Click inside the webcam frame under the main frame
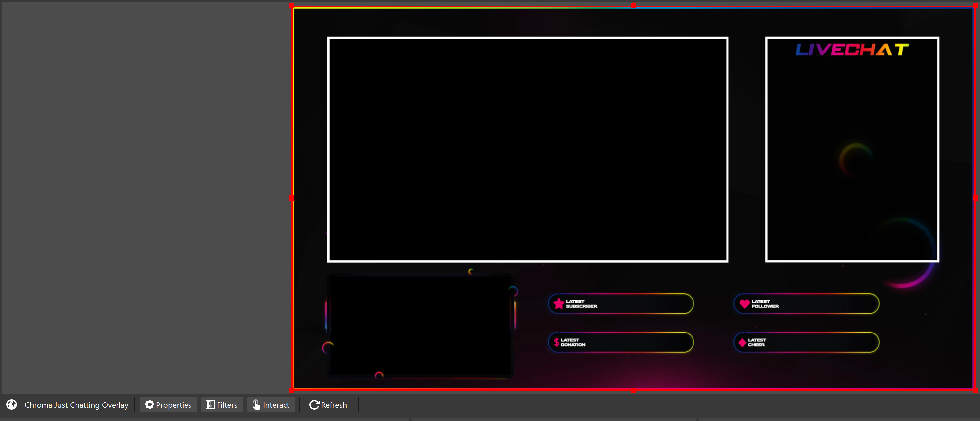The height and width of the screenshot is (421, 980). (x=420, y=326)
